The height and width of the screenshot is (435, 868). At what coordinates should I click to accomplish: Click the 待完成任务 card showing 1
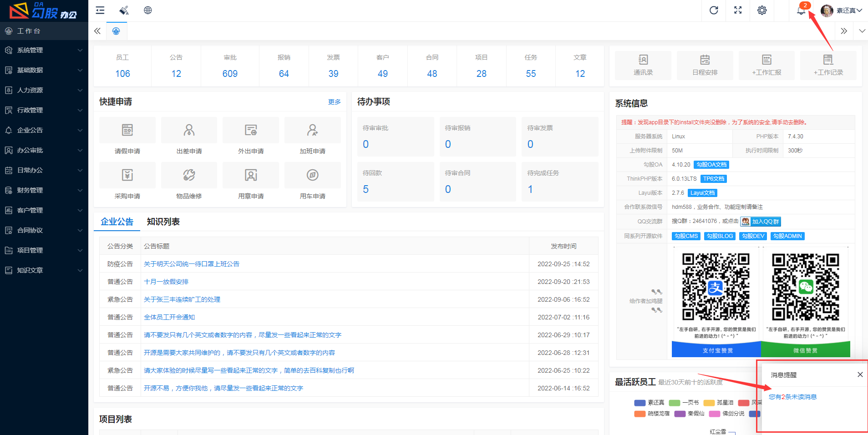point(560,182)
